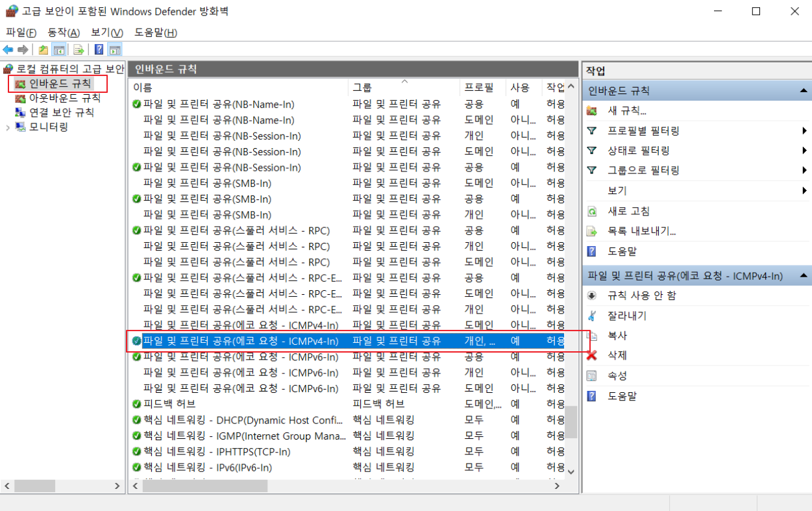Collapse the ICMPv4-In action section header
Viewport: 812px width, 511px height.
pyautogui.click(x=696, y=276)
